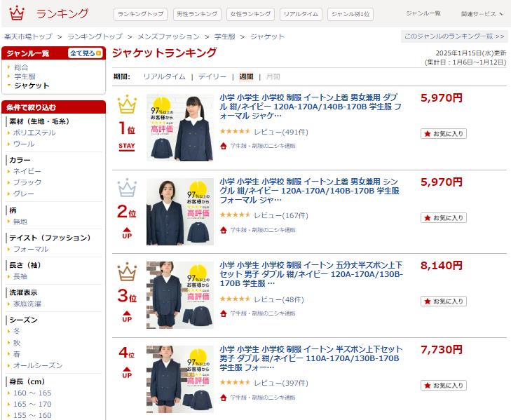Open the first-ranked jacket thumbnail
Screen dimensions: 511x420
pos(180,128)
